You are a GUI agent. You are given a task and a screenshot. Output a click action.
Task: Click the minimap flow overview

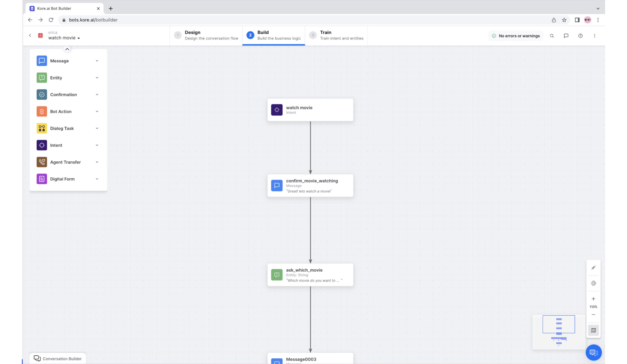[559, 332]
